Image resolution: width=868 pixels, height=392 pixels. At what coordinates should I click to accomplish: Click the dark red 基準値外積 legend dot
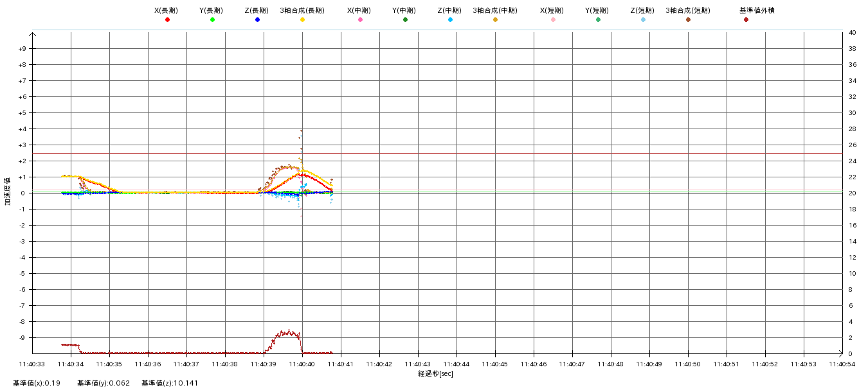click(746, 20)
